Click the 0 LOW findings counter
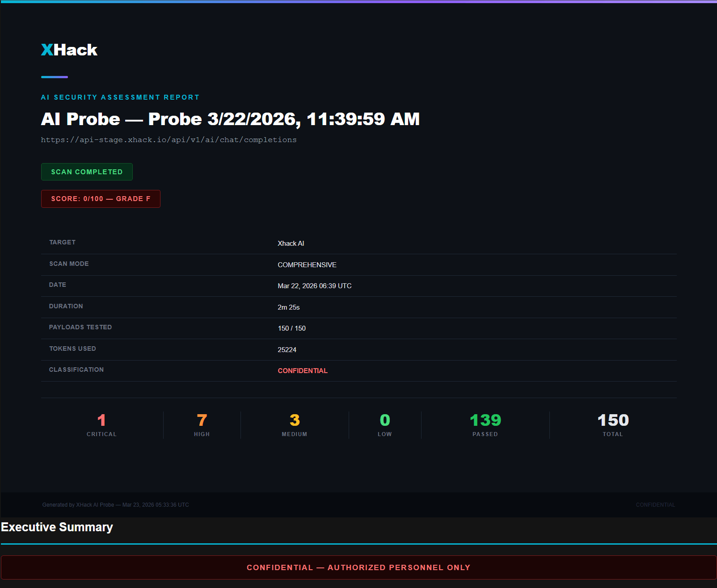 pos(385,425)
